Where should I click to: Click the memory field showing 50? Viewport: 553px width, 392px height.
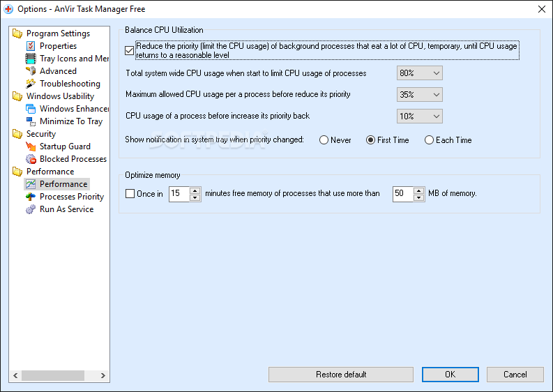click(403, 194)
